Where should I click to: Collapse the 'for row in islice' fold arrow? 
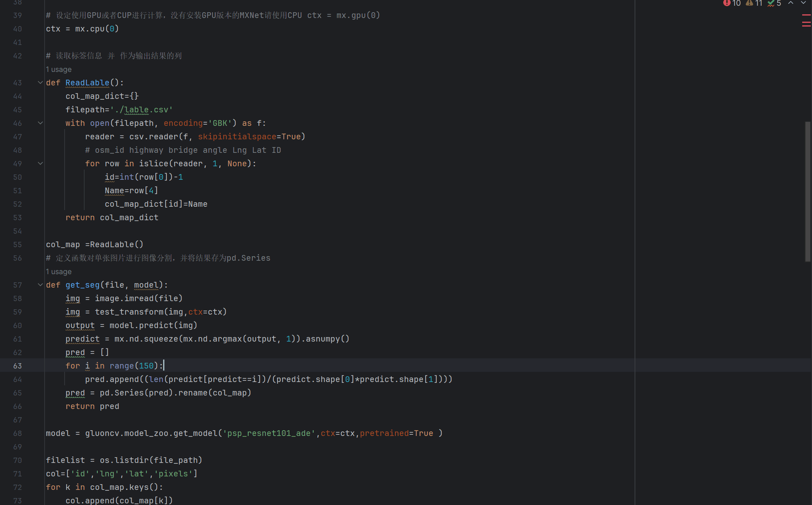(x=40, y=163)
